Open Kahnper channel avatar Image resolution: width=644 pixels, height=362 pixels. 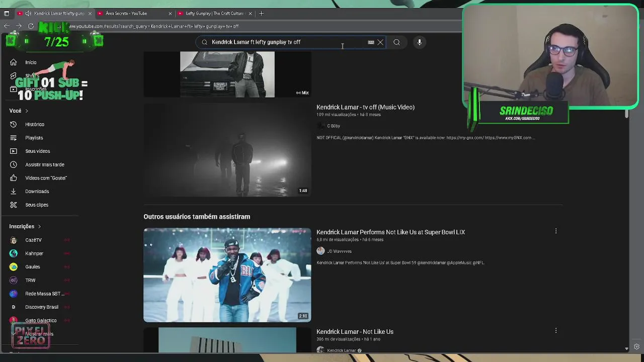14,253
